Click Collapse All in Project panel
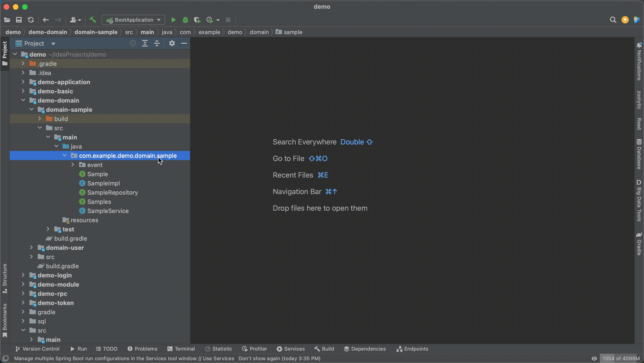This screenshot has height=363, width=644. (x=157, y=43)
